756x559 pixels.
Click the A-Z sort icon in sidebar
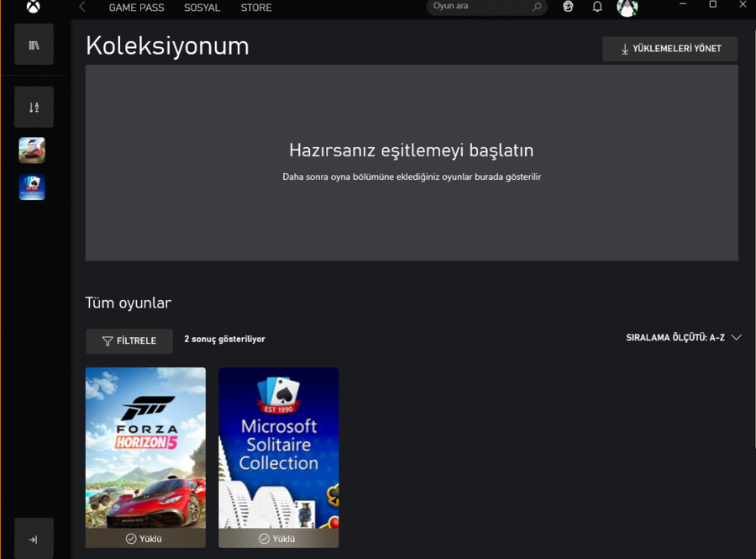(x=34, y=107)
